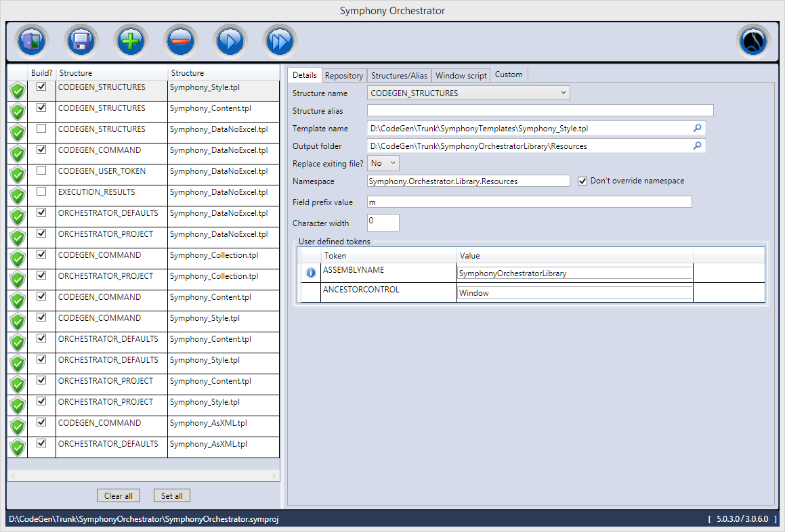Uncheck Build for CODEGEN_STRUCTURES Symphony_Style.tpl row
The height and width of the screenshot is (532, 785).
pyautogui.click(x=42, y=86)
